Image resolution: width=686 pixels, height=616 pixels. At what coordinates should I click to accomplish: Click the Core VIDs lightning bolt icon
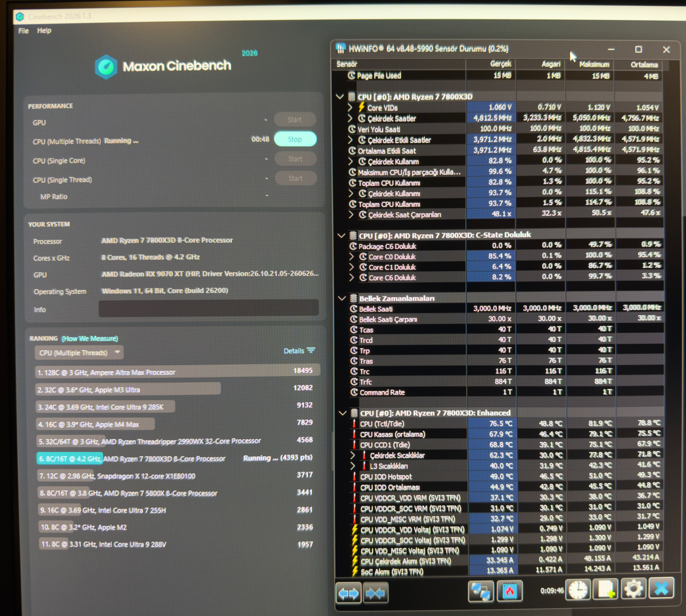pyautogui.click(x=361, y=108)
